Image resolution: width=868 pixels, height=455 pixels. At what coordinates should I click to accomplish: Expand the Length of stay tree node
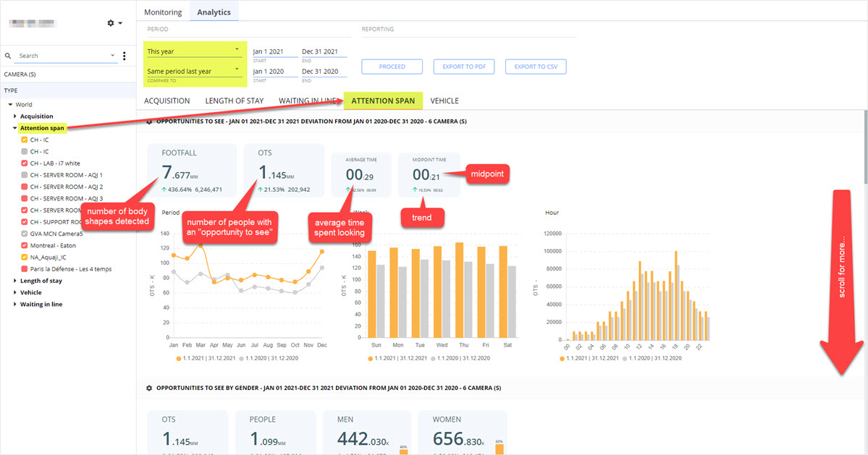pos(15,281)
